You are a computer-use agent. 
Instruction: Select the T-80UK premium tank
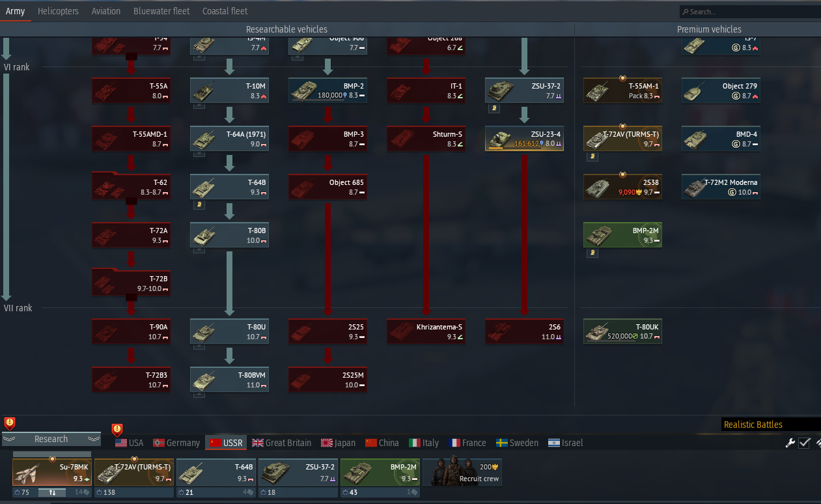(622, 331)
